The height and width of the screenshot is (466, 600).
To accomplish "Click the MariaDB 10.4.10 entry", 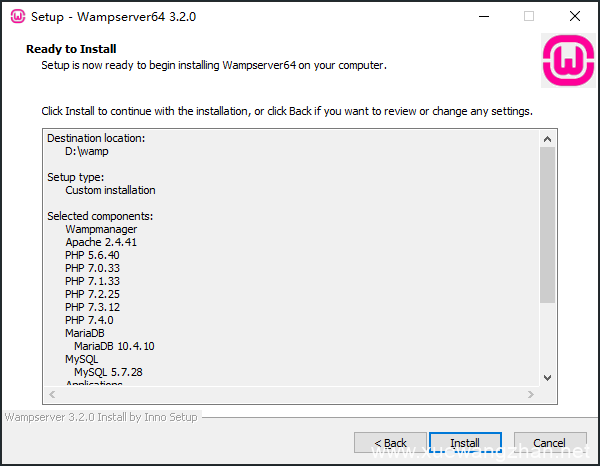I will [114, 346].
